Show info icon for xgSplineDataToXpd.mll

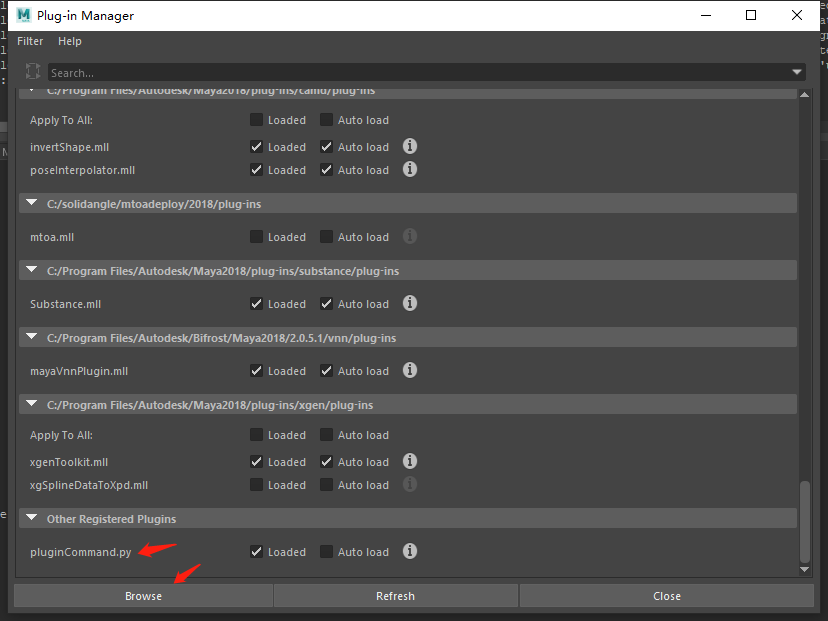[x=410, y=485]
